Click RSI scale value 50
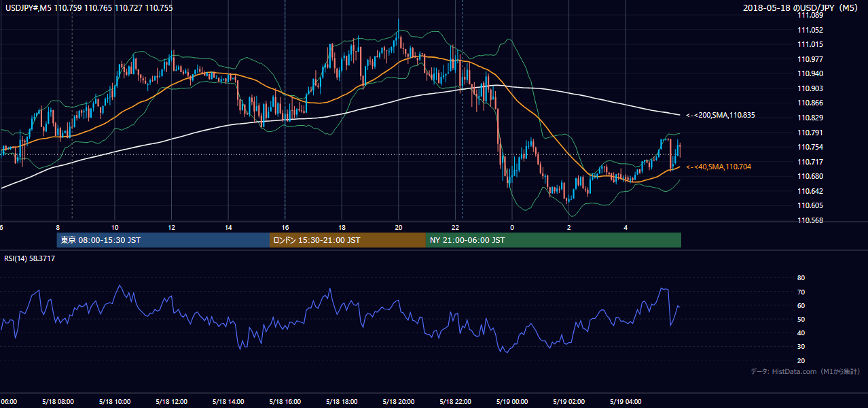The height and width of the screenshot is (408, 868). pos(801,319)
